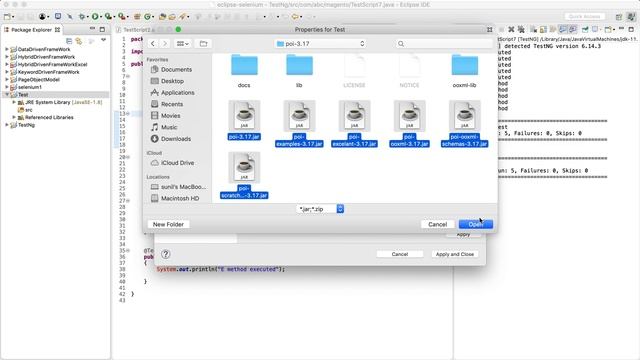Select Macintosh HD in Locations
The width and height of the screenshot is (640, 360).
[180, 198]
